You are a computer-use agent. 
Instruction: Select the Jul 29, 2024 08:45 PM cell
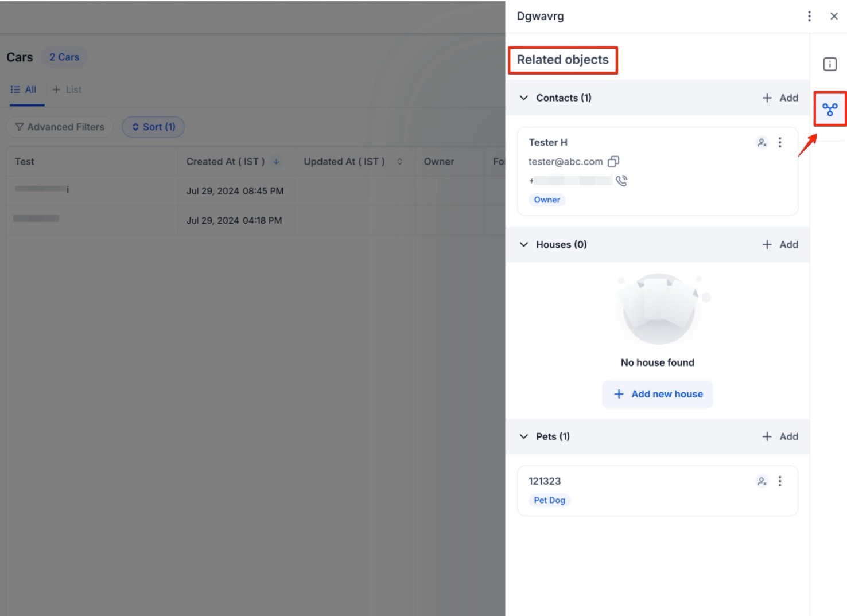[x=235, y=191]
